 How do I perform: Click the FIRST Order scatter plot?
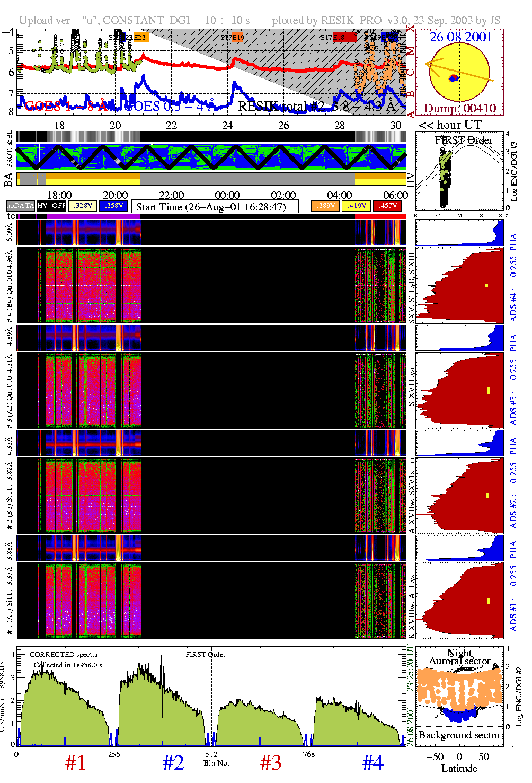pos(459,172)
